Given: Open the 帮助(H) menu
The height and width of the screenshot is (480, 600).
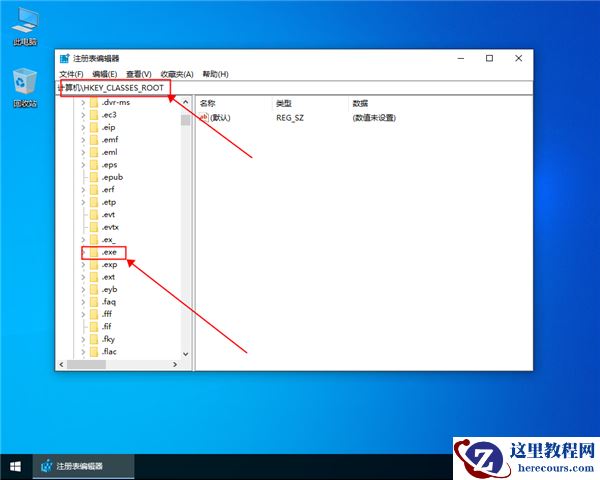Looking at the screenshot, I should 215,74.
